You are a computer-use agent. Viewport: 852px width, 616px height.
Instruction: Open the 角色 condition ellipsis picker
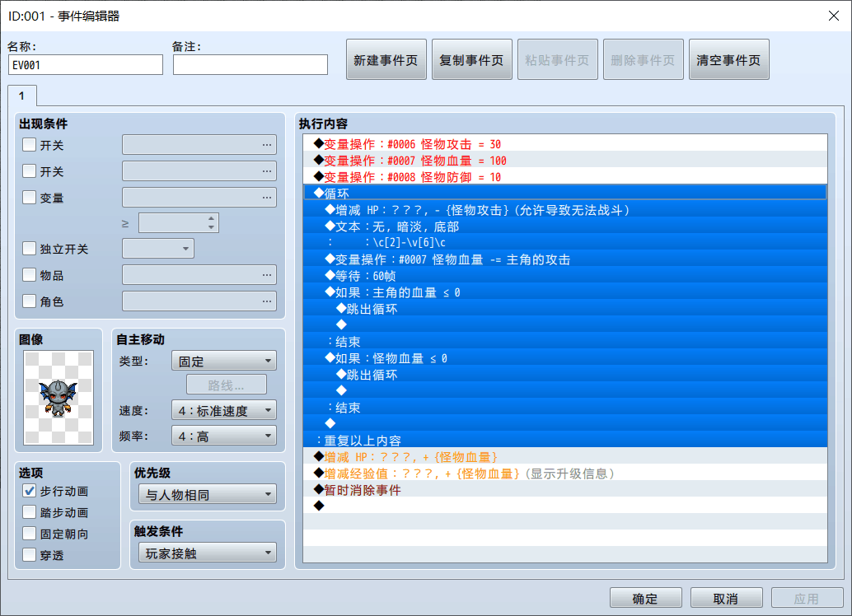266,301
